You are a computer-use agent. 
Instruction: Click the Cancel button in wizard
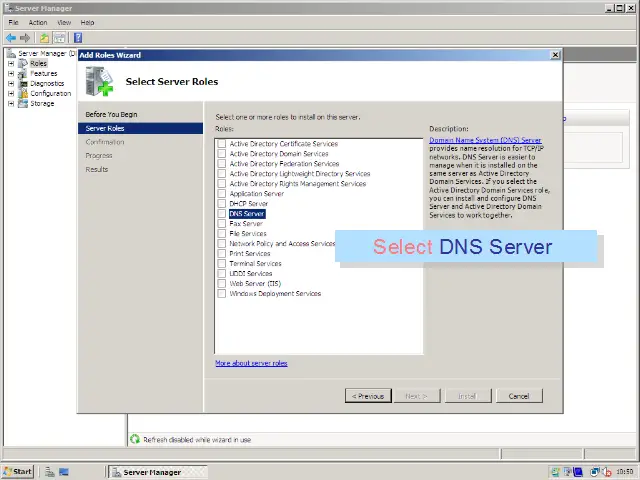pyautogui.click(x=518, y=396)
